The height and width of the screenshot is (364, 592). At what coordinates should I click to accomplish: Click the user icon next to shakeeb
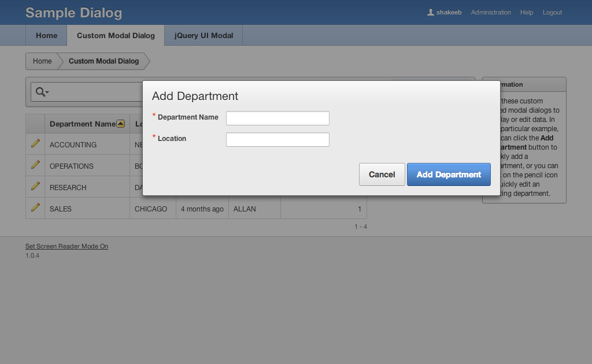point(430,12)
